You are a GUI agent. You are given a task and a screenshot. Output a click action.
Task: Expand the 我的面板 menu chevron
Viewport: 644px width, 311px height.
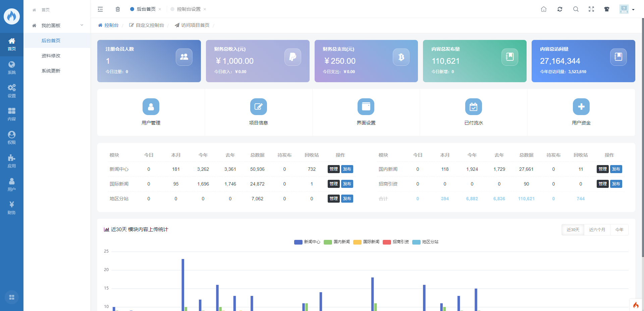point(82,25)
